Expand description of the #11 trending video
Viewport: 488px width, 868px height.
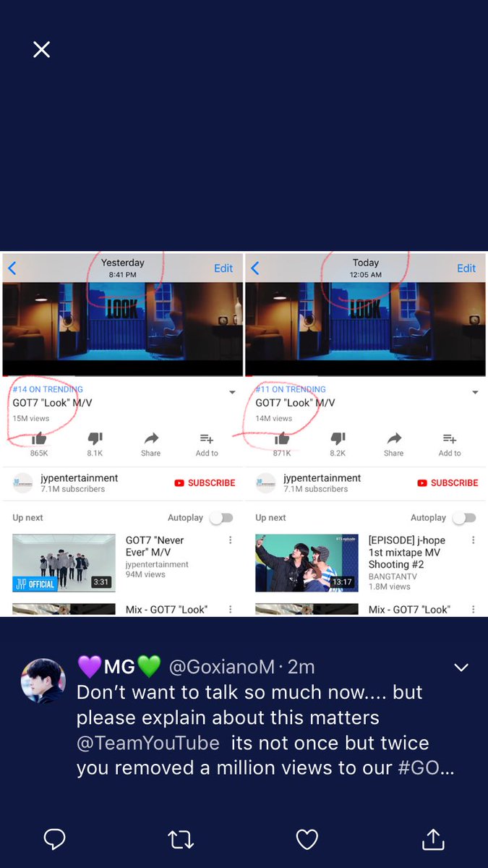pyautogui.click(x=475, y=393)
